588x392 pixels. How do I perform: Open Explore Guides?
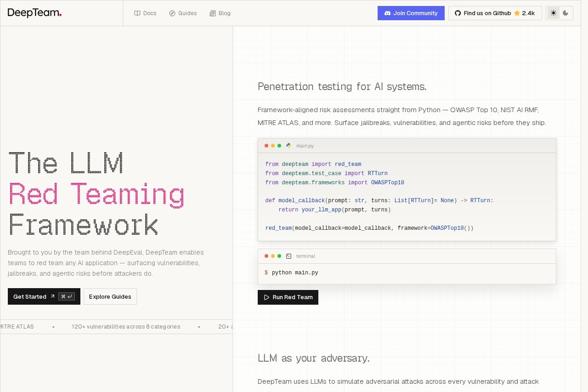(110, 296)
